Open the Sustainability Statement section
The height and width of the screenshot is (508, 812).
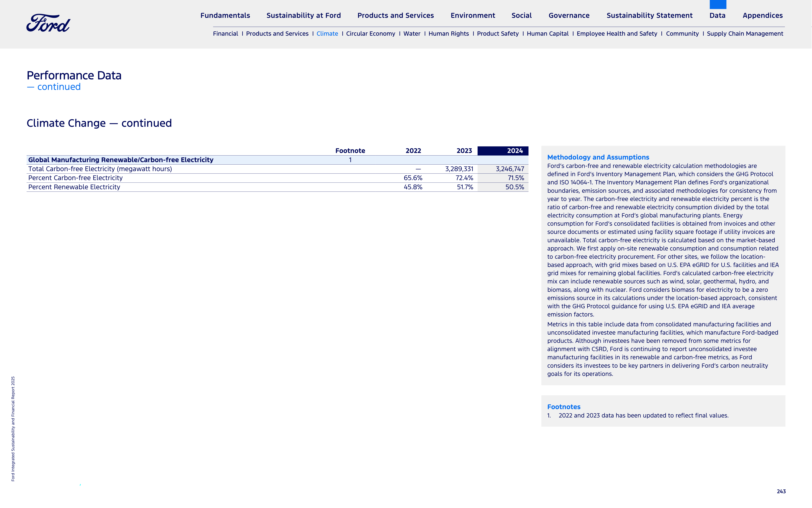(650, 15)
